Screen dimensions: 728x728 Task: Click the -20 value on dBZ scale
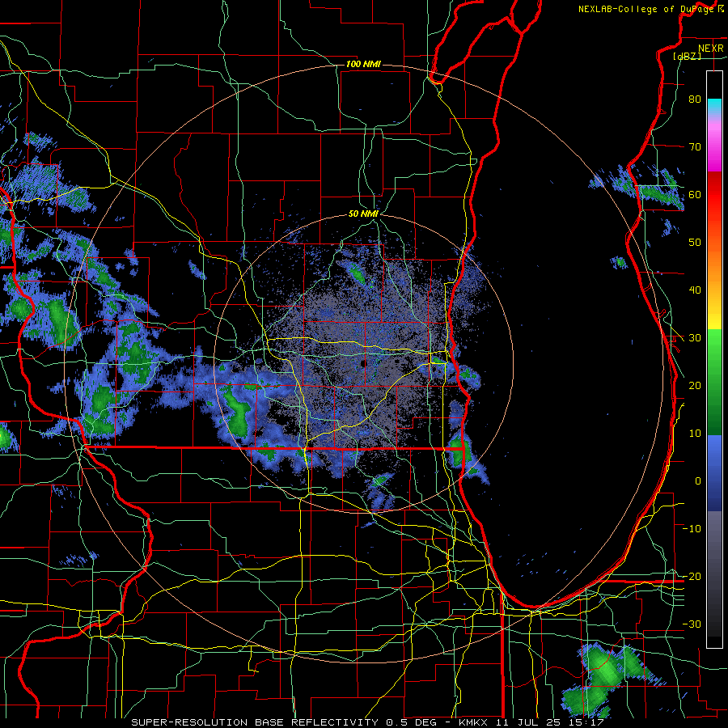[x=692, y=576]
